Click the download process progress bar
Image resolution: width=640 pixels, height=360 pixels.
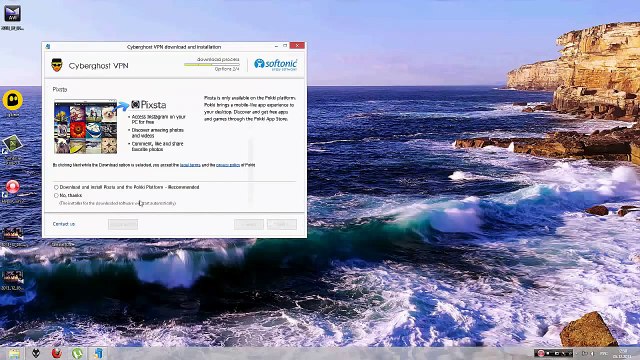tap(211, 64)
